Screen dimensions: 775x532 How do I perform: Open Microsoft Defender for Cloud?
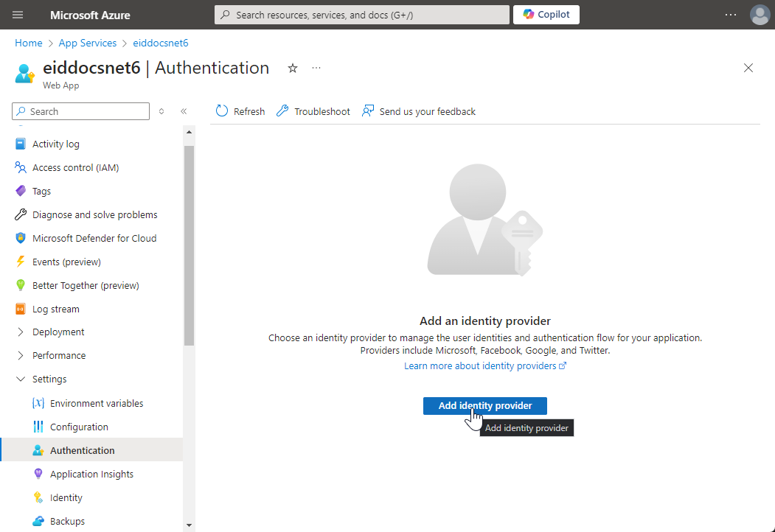click(x=94, y=239)
